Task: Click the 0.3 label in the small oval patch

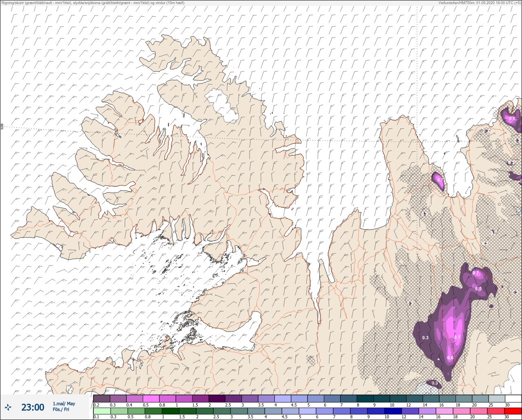Action: (x=435, y=383)
